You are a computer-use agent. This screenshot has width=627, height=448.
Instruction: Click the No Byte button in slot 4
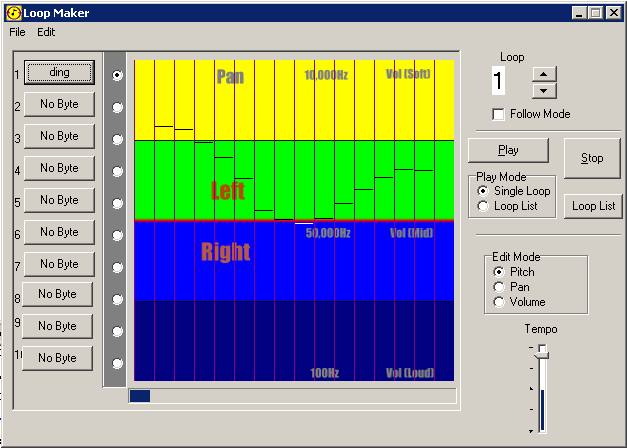pos(59,168)
